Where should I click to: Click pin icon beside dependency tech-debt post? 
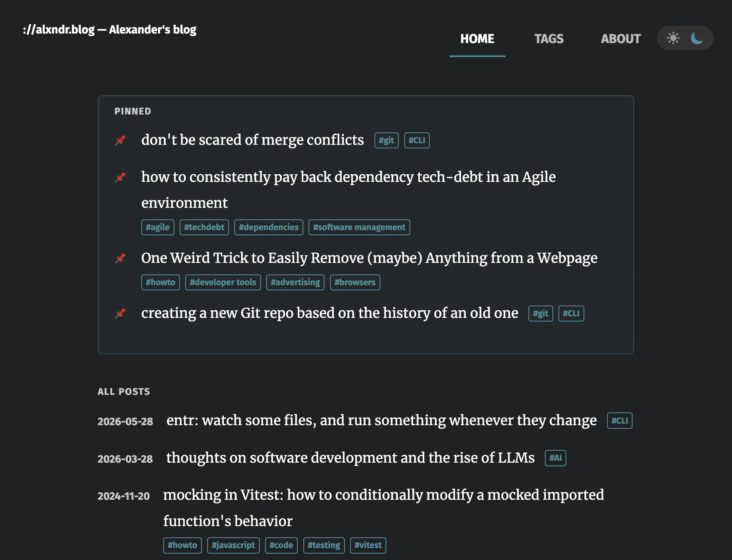[x=120, y=177]
